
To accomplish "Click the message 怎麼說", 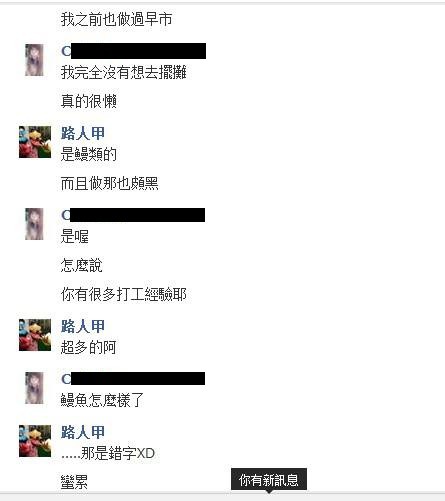I will 81,265.
